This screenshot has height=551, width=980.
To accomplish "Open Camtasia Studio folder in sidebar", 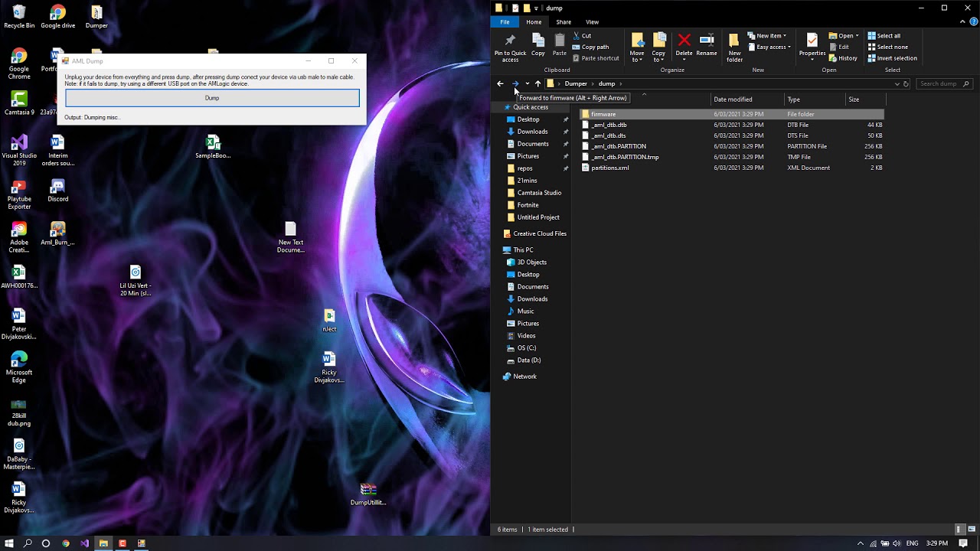I will pyautogui.click(x=539, y=193).
